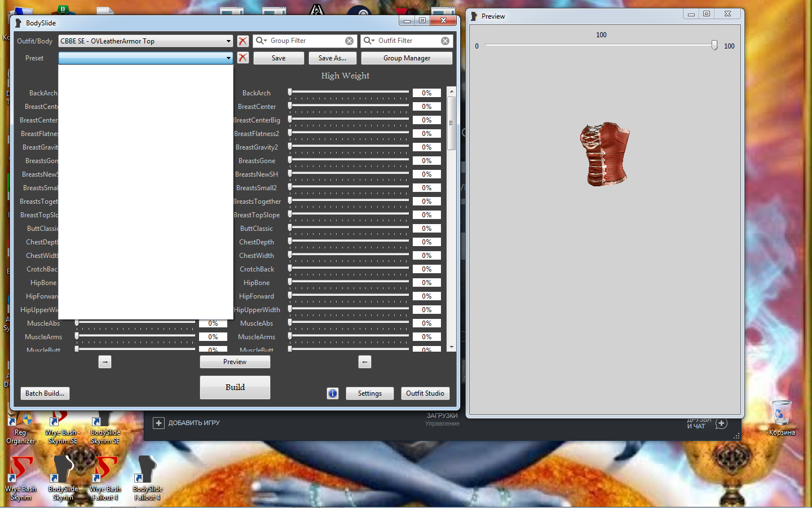812x508 pixels.
Task: Open the Group Manager
Action: pyautogui.click(x=407, y=58)
